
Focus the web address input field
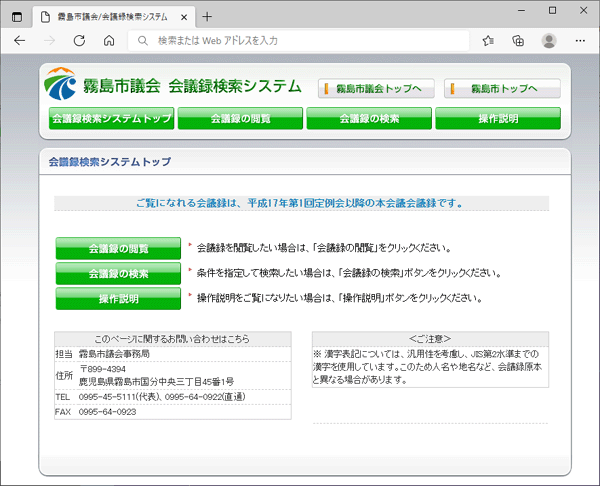point(298,41)
